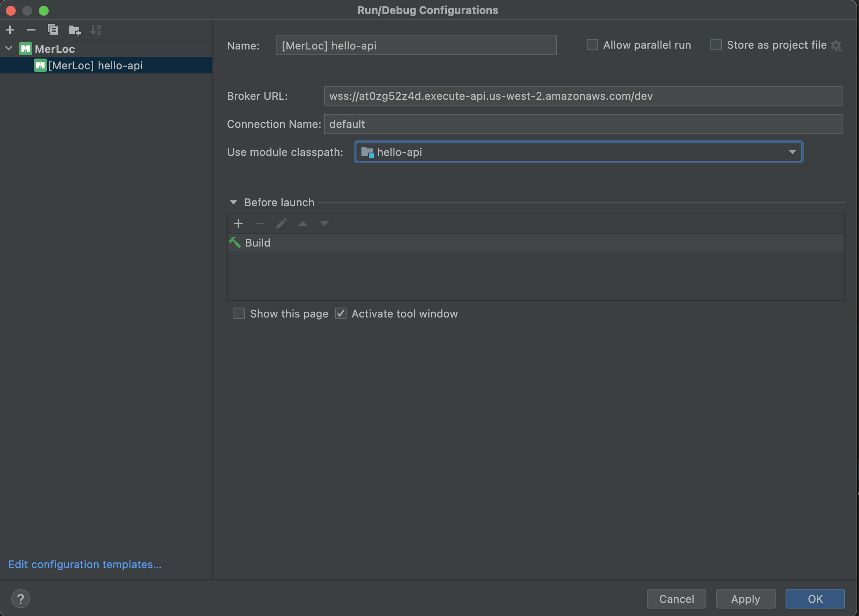Open the help question mark button
Viewport: 859px width, 616px height.
tap(21, 599)
